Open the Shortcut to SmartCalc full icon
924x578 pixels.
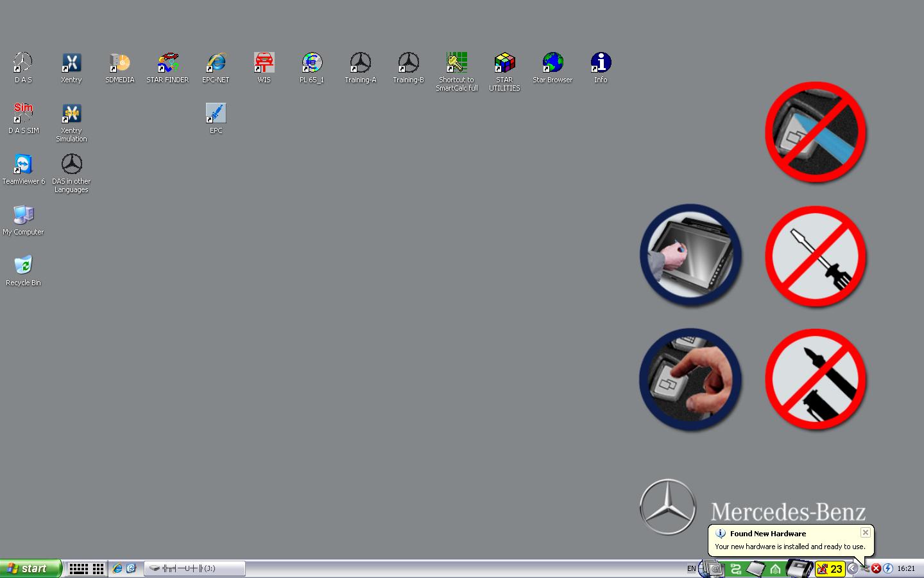pos(456,64)
